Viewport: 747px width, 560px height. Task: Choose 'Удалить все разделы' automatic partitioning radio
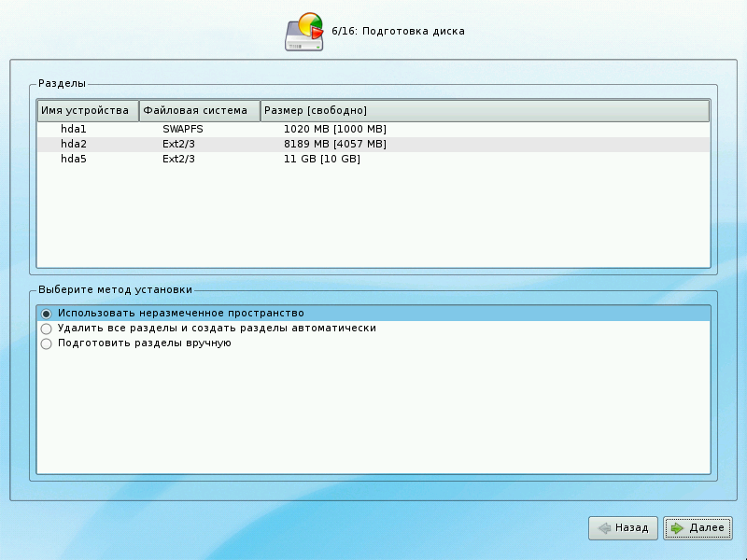[46, 329]
